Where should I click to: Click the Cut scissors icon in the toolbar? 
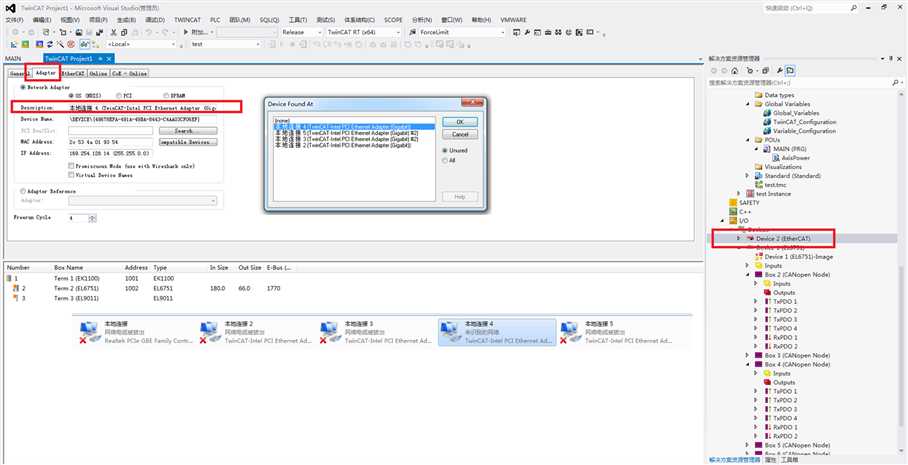(114, 32)
